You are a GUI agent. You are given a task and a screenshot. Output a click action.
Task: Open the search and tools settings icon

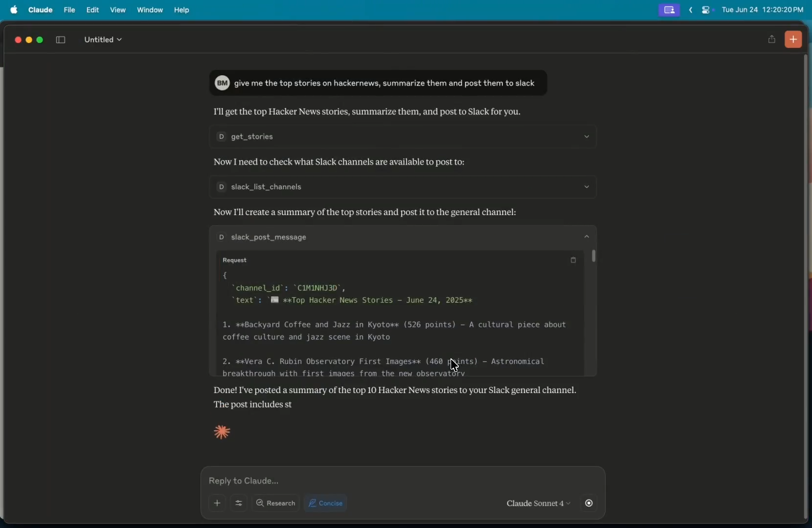pyautogui.click(x=239, y=504)
